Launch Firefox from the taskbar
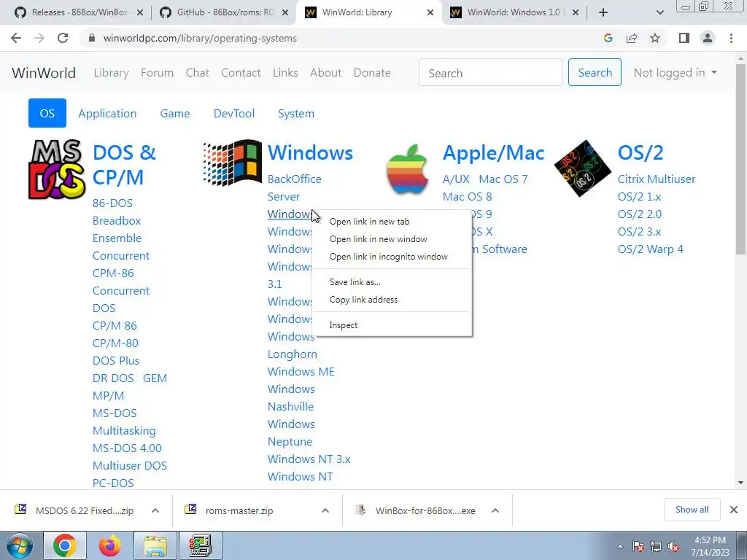Image resolution: width=747 pixels, height=560 pixels. tap(110, 545)
